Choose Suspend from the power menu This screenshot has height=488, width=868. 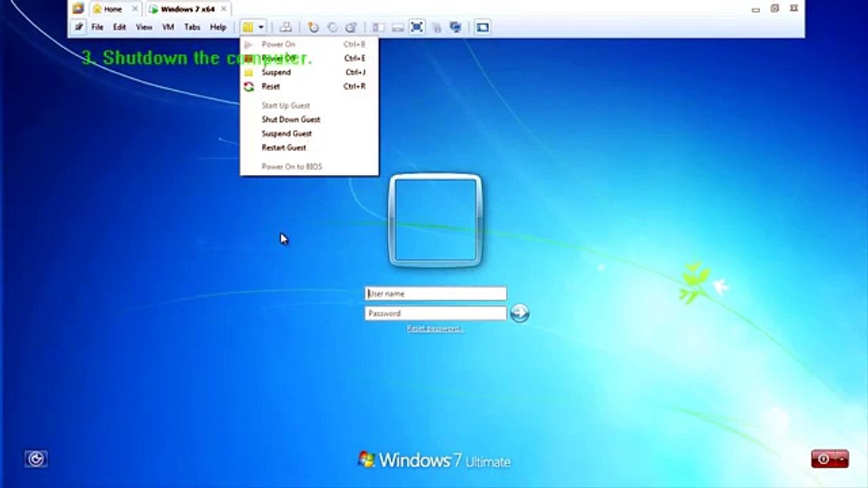(x=309, y=73)
